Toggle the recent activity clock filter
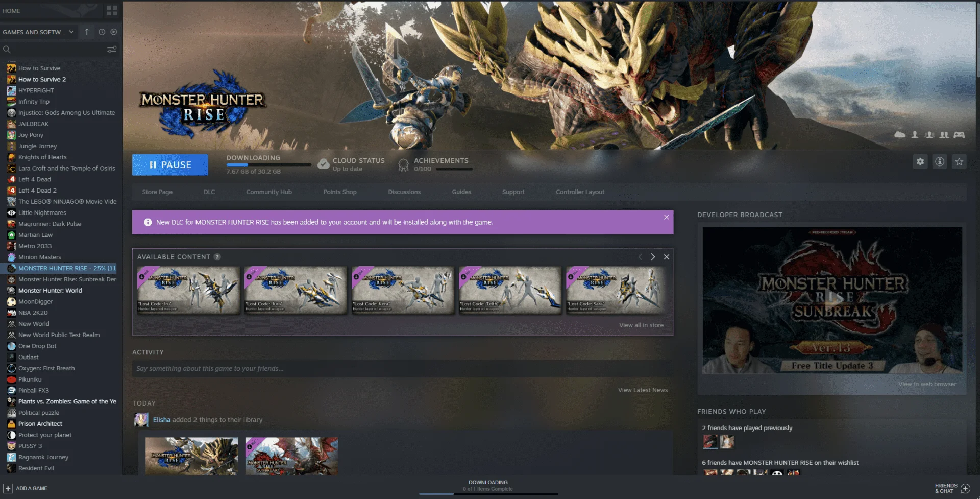 [x=102, y=32]
